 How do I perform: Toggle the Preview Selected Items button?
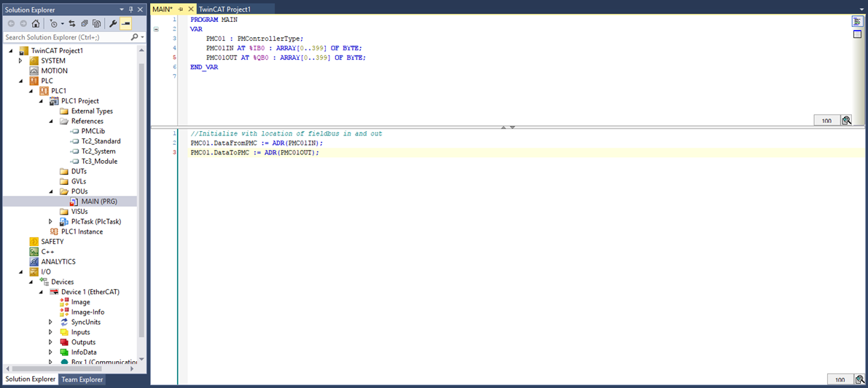tap(125, 23)
